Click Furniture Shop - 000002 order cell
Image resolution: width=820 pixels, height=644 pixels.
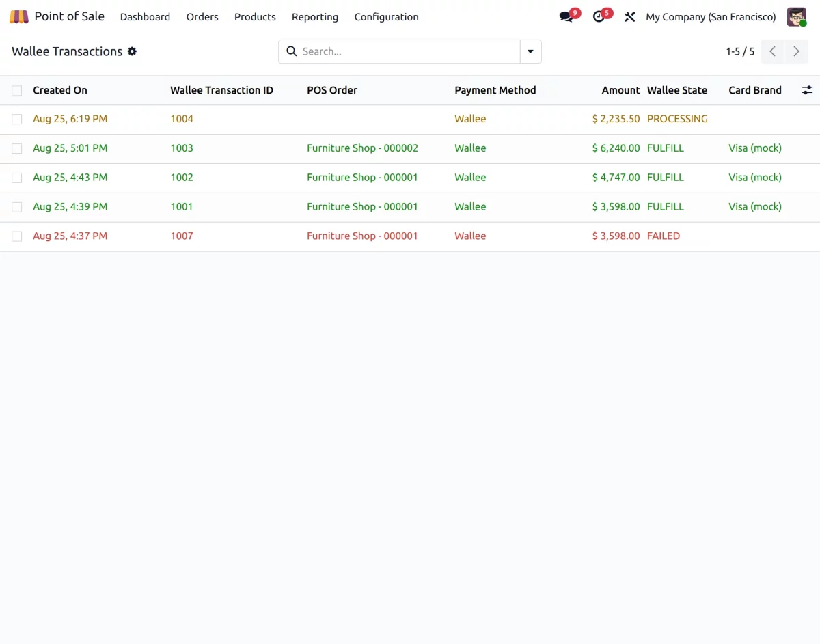pyautogui.click(x=362, y=148)
